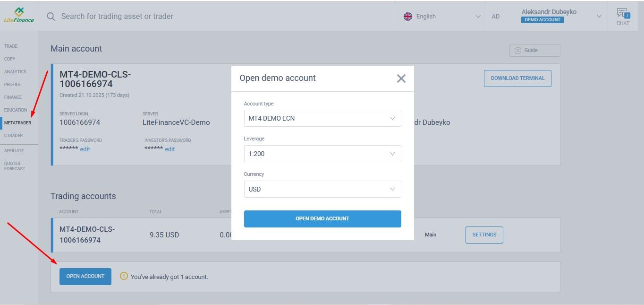Image resolution: width=644 pixels, height=305 pixels.
Task: Open Copy section in sidebar
Action: tap(10, 59)
